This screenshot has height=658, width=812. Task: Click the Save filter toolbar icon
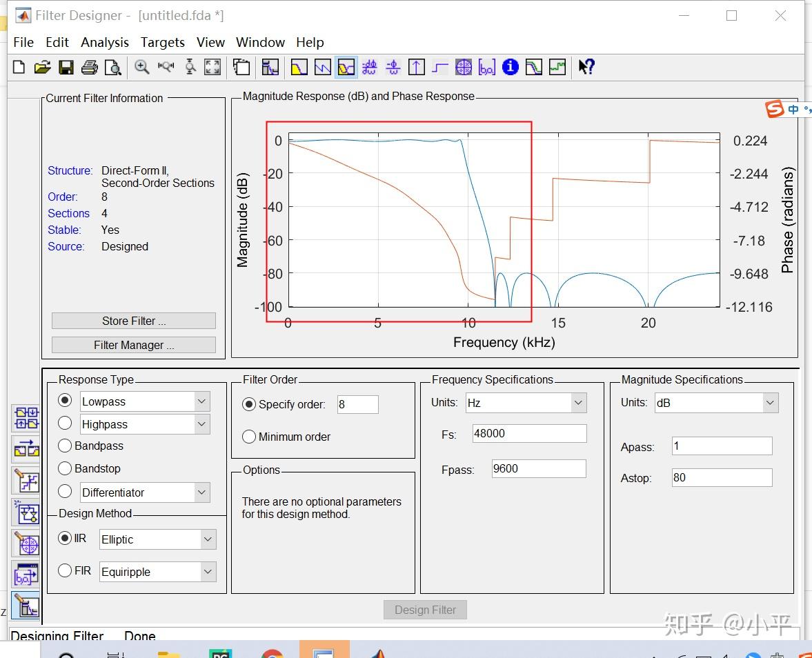pyautogui.click(x=66, y=67)
